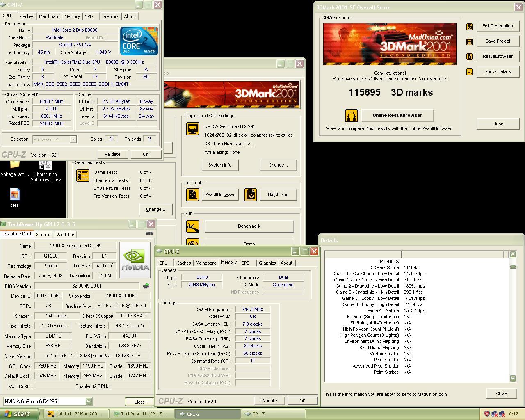
Task: Click Change... under Selected Tests
Action: click(155, 209)
